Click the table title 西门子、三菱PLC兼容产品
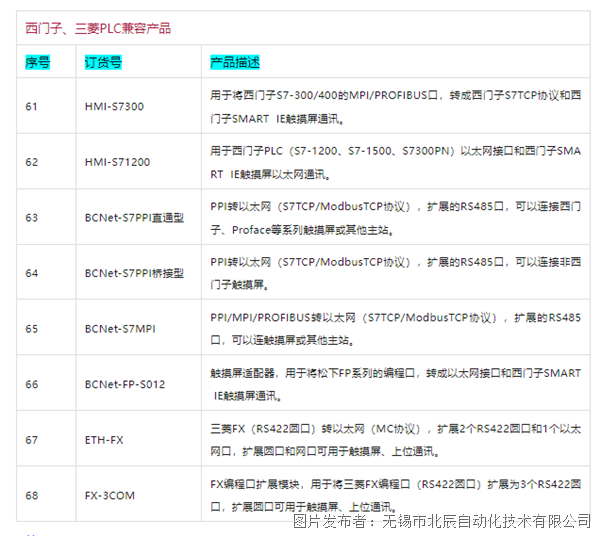Viewport: 600px width, 536px height. tap(98, 28)
